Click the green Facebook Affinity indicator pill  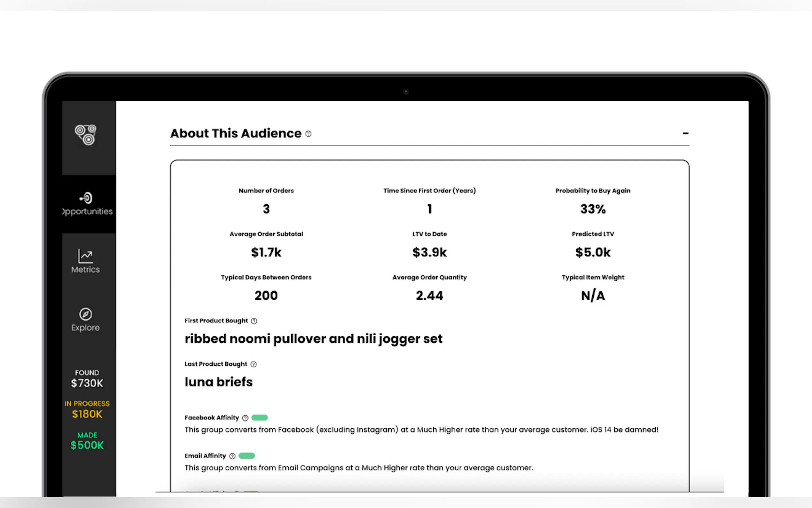(260, 417)
